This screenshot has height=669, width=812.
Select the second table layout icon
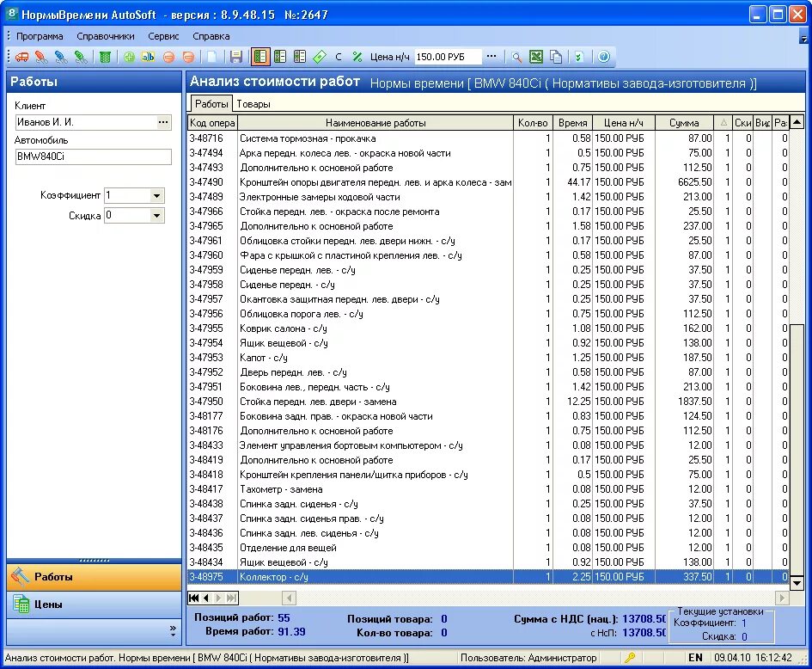click(280, 57)
